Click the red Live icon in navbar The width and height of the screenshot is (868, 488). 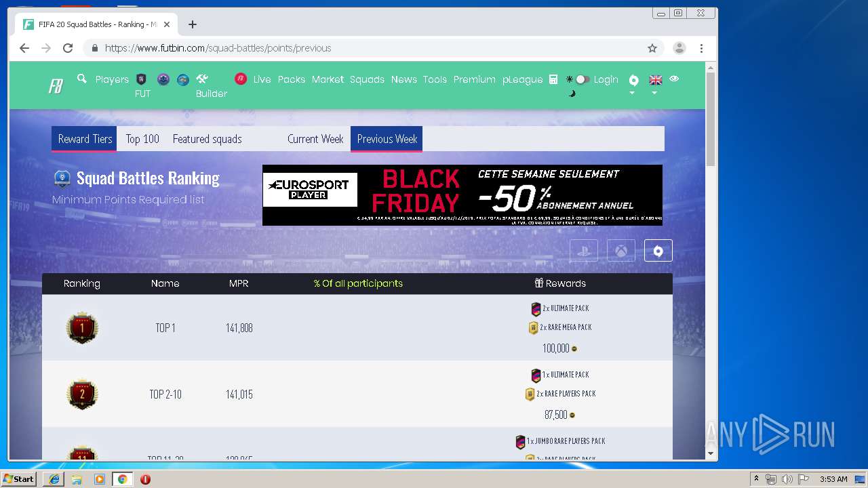[x=241, y=79]
